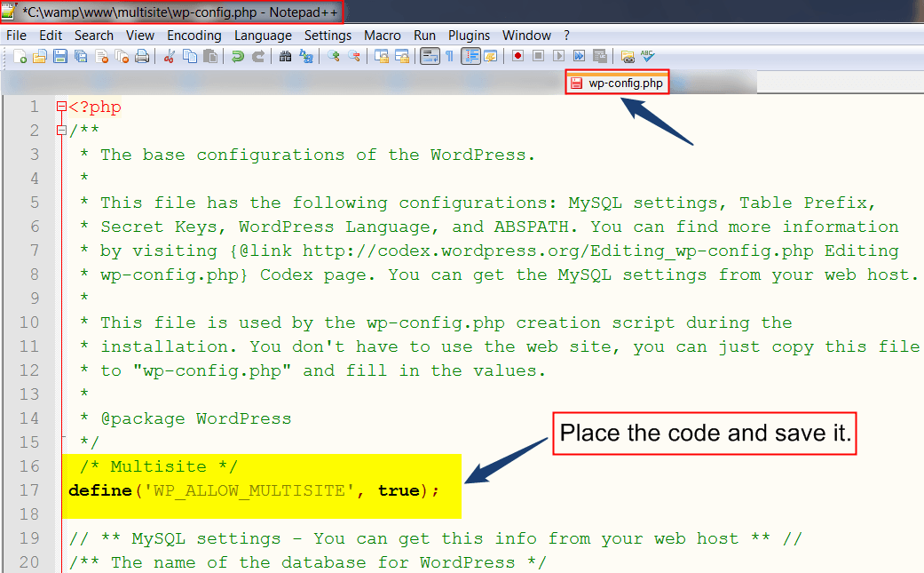Open the Plugins menu
The image size is (924, 573).
[469, 36]
